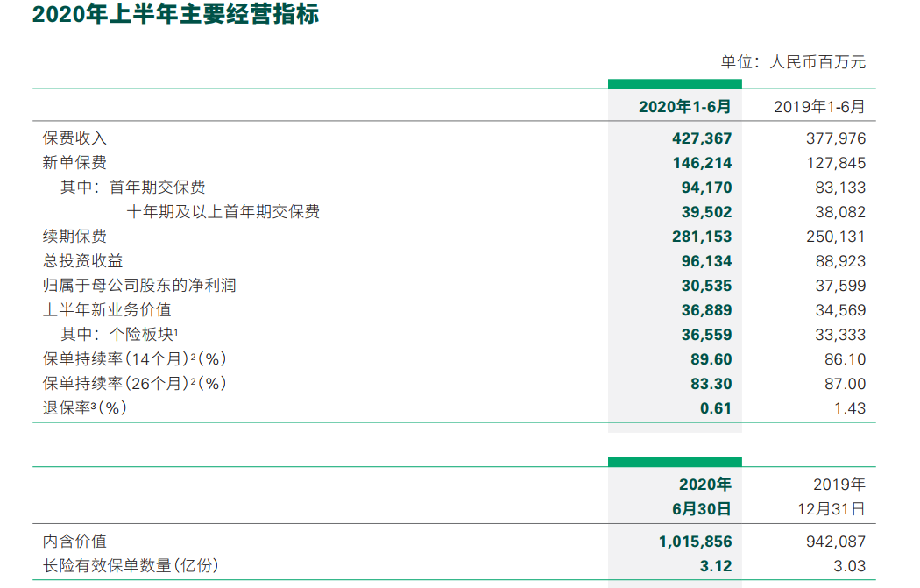Click the value 30,535
Viewport: 920px width, 588px height.
click(x=706, y=287)
